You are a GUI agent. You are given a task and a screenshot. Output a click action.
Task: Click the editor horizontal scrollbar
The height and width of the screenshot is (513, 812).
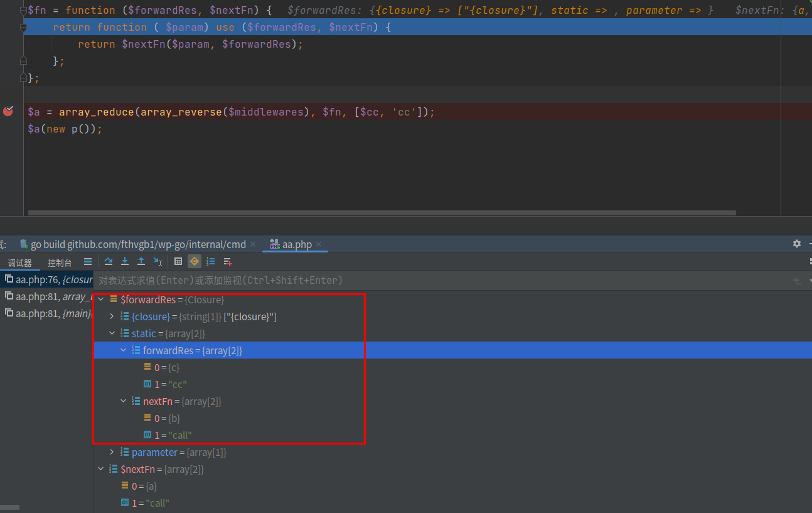(382, 213)
